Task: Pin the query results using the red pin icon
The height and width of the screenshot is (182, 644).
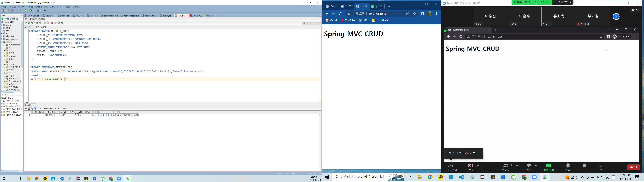Action: [26, 109]
